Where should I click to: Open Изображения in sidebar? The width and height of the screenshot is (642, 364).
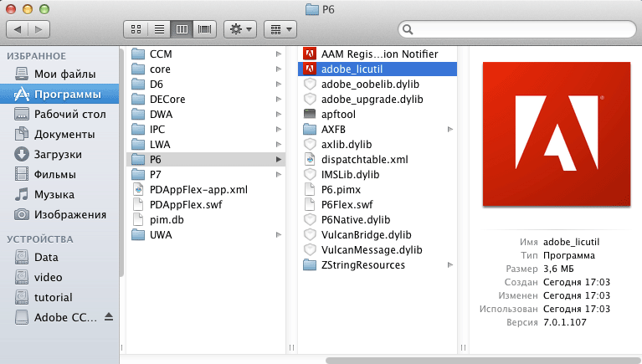[59, 214]
